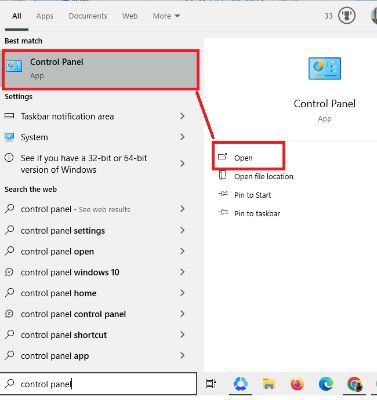This screenshot has width=377, height=400.
Task: Expand the System settings result chevron
Action: coord(182,137)
